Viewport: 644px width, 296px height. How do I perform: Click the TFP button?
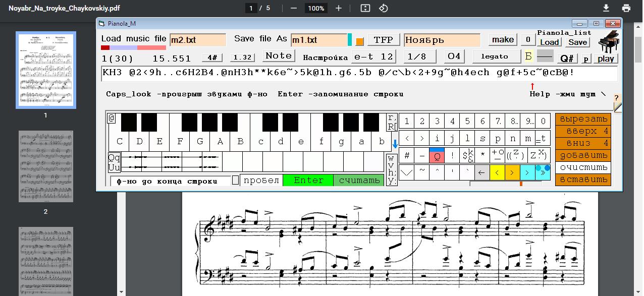tap(383, 40)
